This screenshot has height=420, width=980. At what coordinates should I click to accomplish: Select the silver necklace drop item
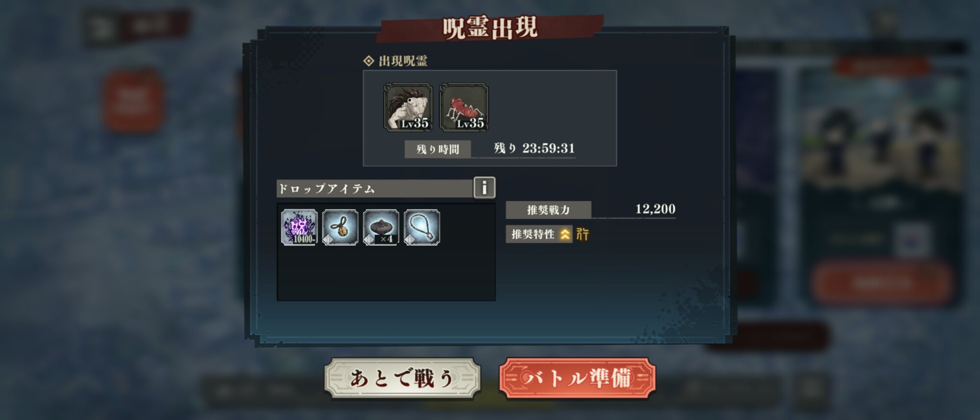coord(422,227)
